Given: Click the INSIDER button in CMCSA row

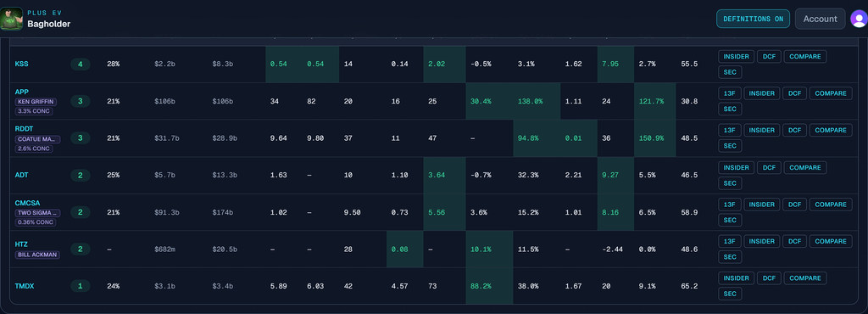Looking at the screenshot, I should [761, 205].
